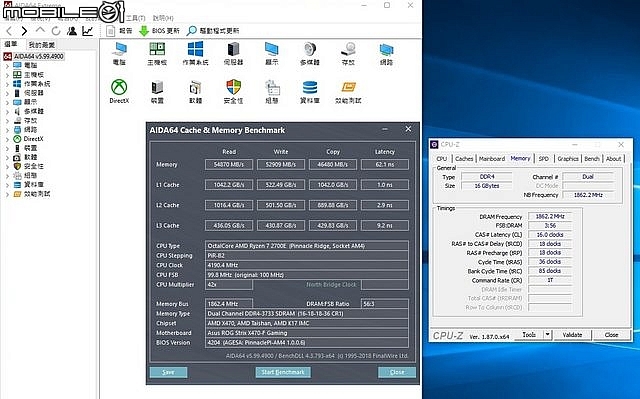The width and height of the screenshot is (640, 399).
Task: Open the large 軟體 icon in main panel
Action: point(196,92)
